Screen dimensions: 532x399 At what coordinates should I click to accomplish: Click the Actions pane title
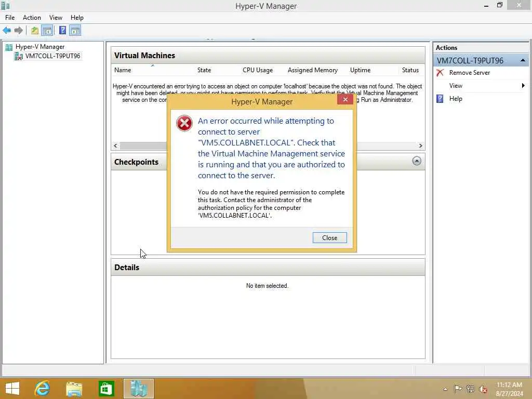446,48
